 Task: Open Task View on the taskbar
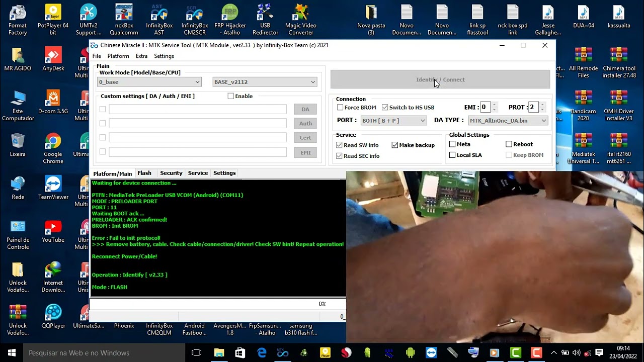197,353
